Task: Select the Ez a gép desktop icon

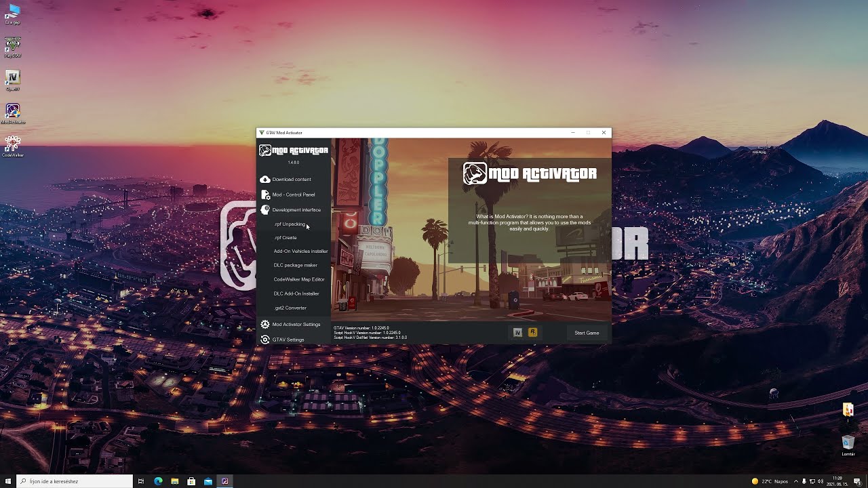Action: (x=12, y=14)
